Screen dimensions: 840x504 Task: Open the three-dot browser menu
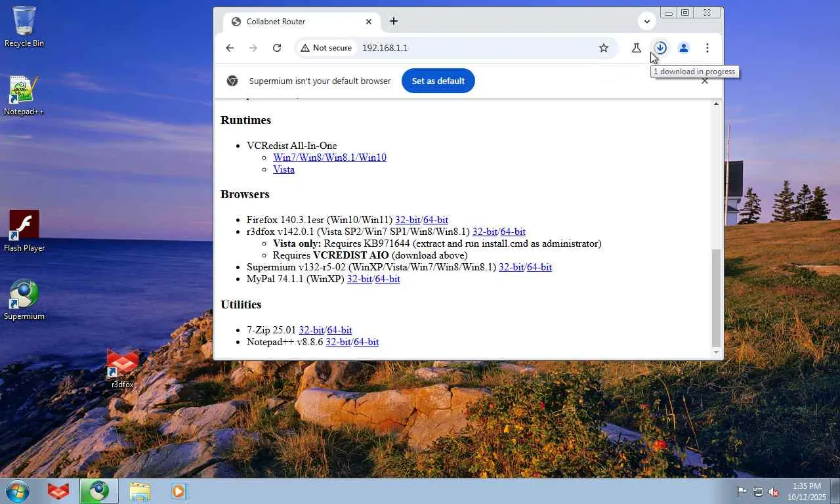tap(707, 48)
